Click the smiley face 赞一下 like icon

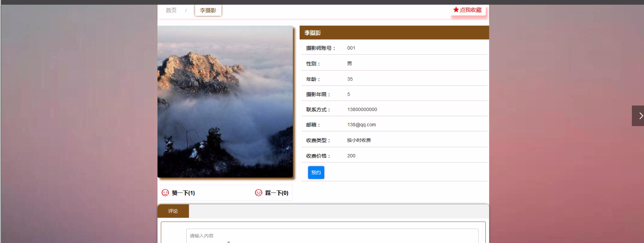coord(165,193)
